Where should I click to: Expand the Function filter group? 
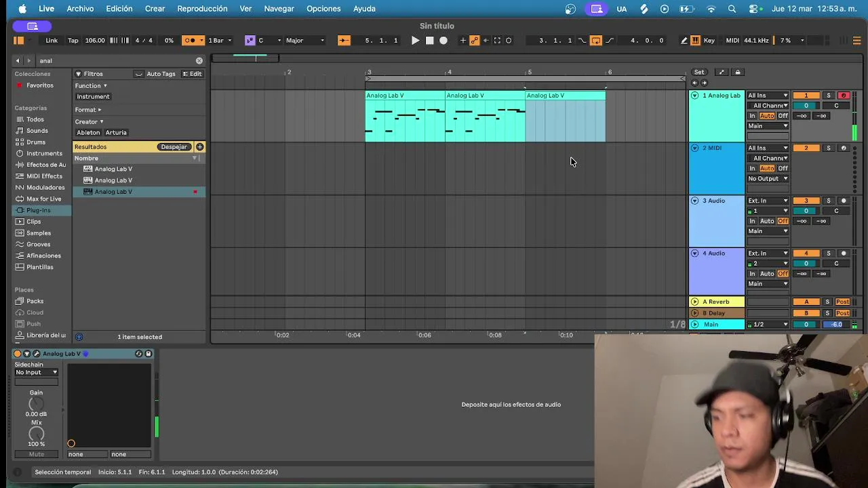coord(91,86)
